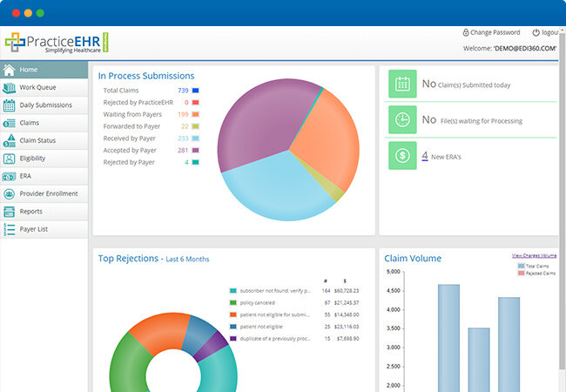Click the green clock files waiting icon

(x=402, y=120)
